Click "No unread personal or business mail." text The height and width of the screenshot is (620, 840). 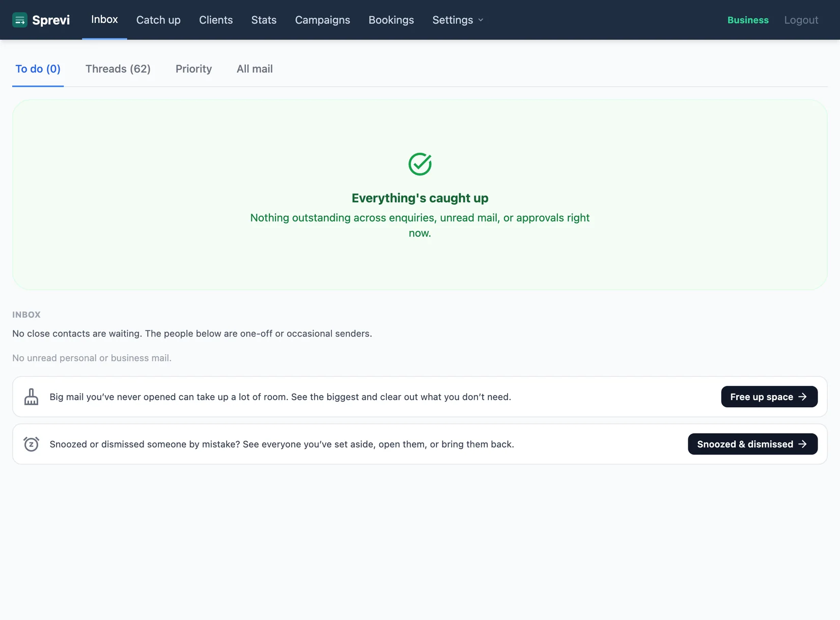coord(92,358)
